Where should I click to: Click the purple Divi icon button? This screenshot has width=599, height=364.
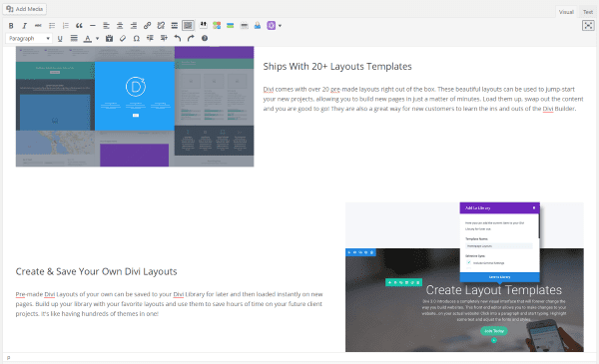271,26
